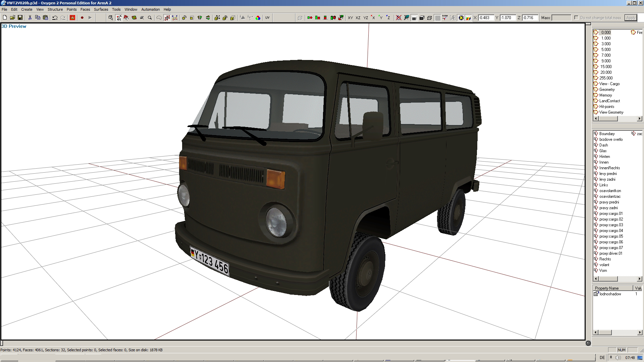Undo the last action

55,18
